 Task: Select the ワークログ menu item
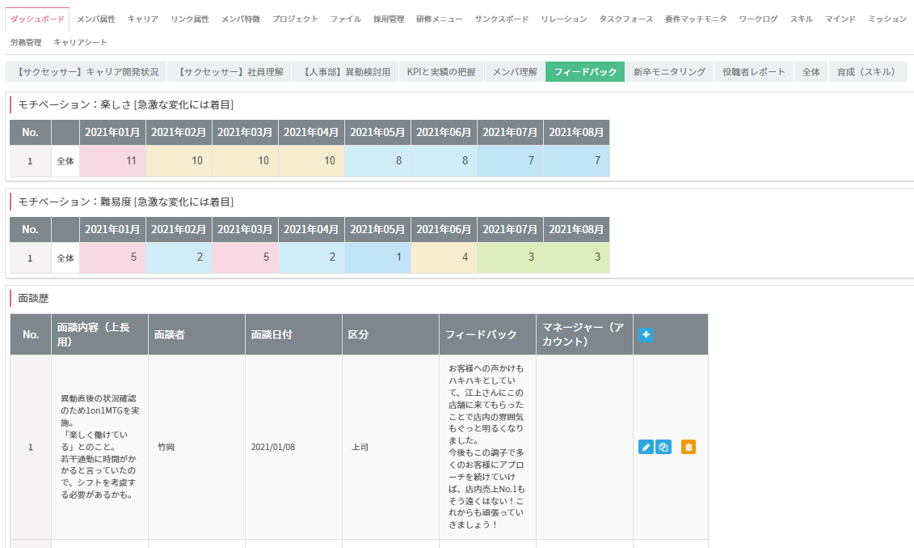click(x=758, y=19)
